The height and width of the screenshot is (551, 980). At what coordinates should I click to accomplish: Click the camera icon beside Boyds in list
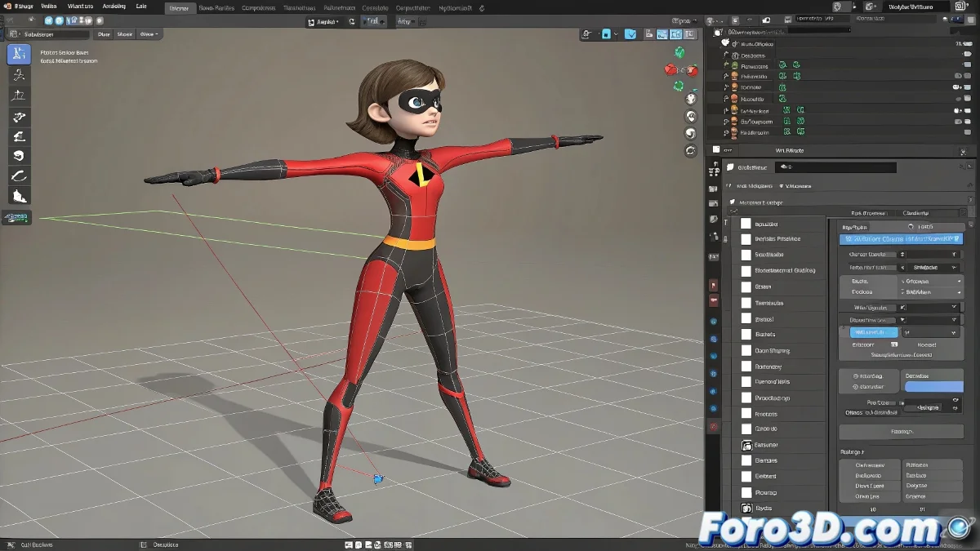[746, 508]
